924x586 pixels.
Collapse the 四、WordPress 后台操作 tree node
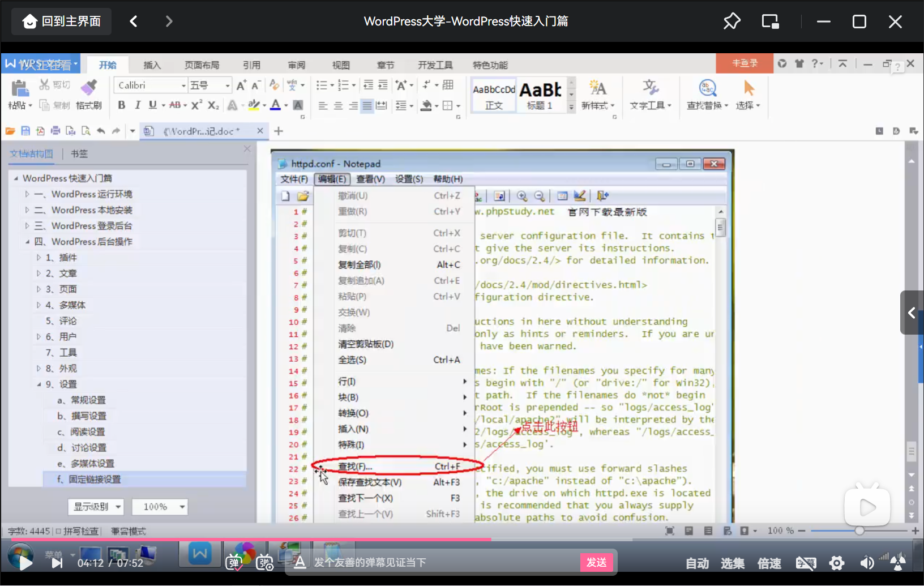point(27,242)
